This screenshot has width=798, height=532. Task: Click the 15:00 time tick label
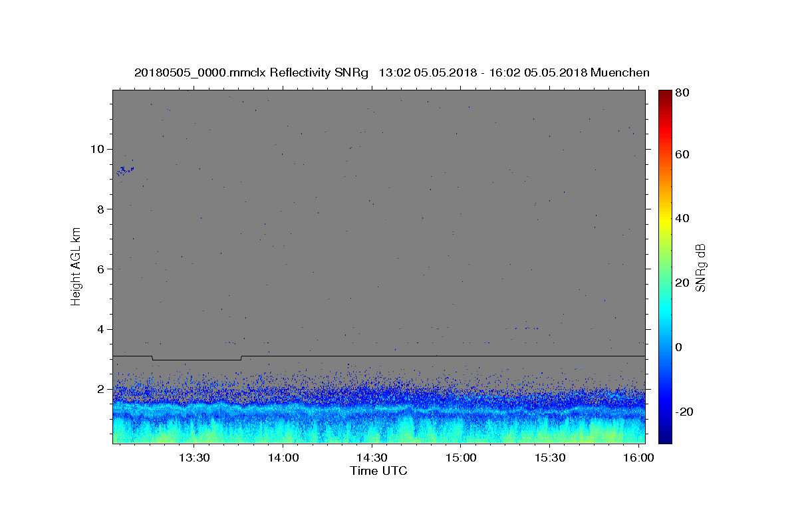pos(460,458)
